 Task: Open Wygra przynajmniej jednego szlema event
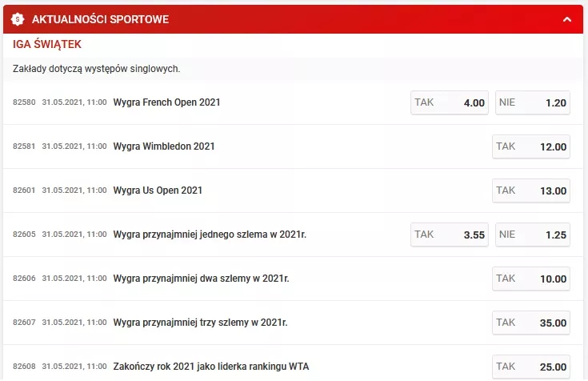click(210, 235)
